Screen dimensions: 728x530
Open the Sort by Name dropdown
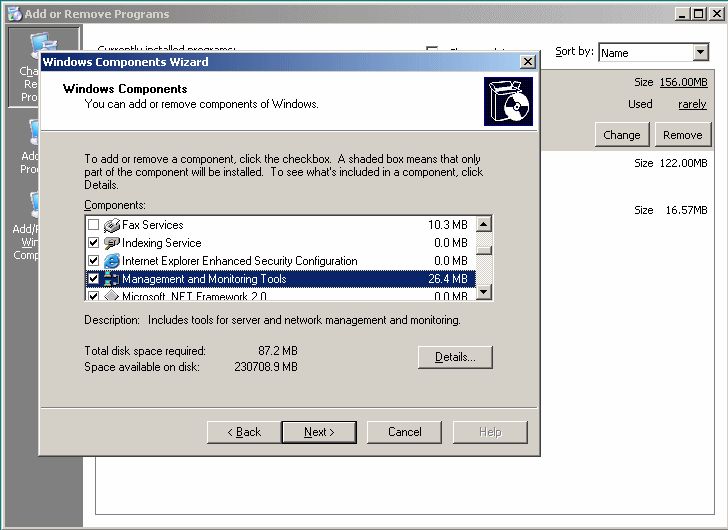(x=700, y=53)
